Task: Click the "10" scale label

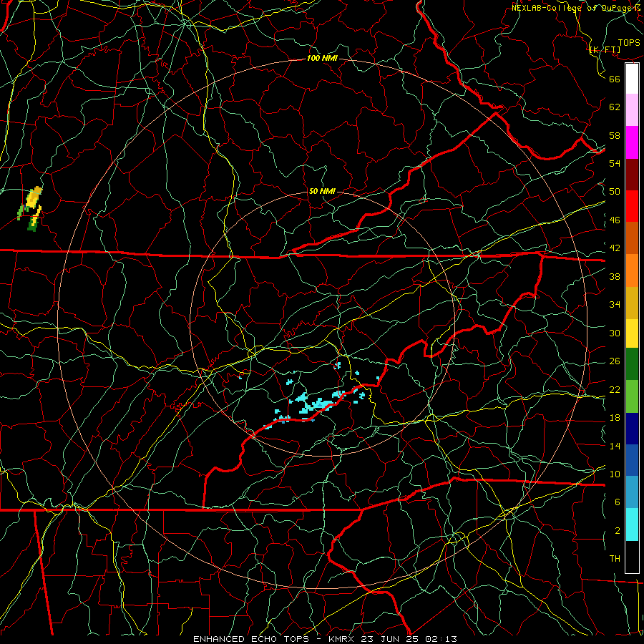Action: [x=615, y=474]
